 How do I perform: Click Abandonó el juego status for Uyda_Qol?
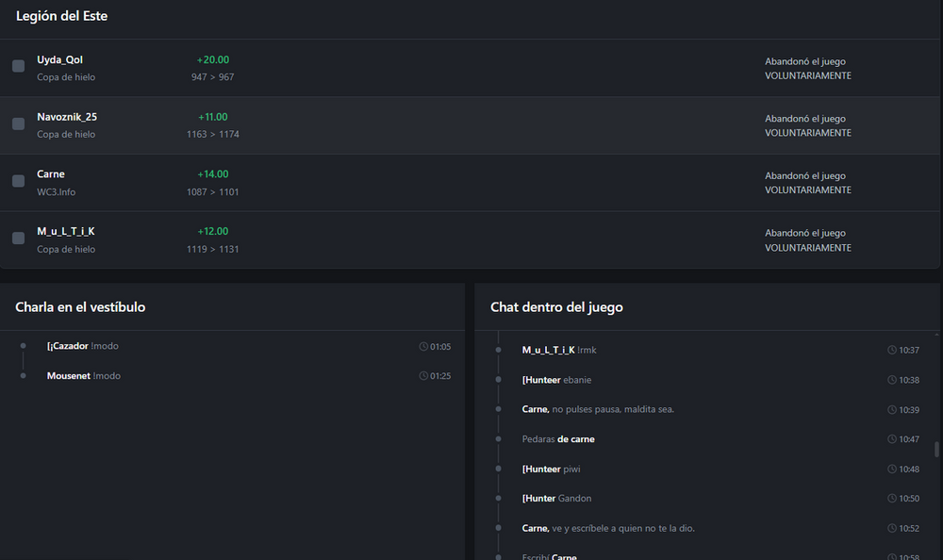click(808, 69)
